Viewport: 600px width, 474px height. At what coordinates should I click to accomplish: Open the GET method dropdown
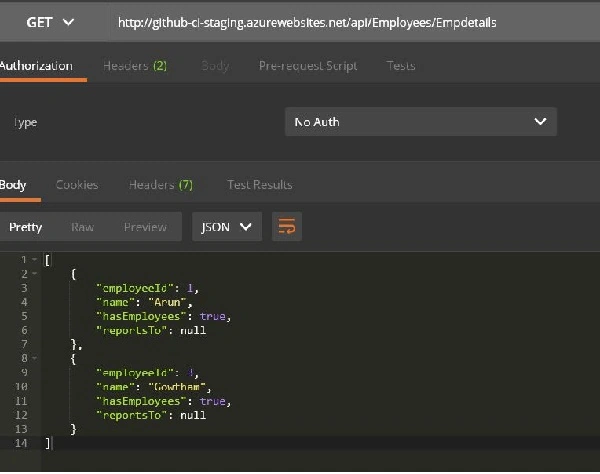pos(50,22)
